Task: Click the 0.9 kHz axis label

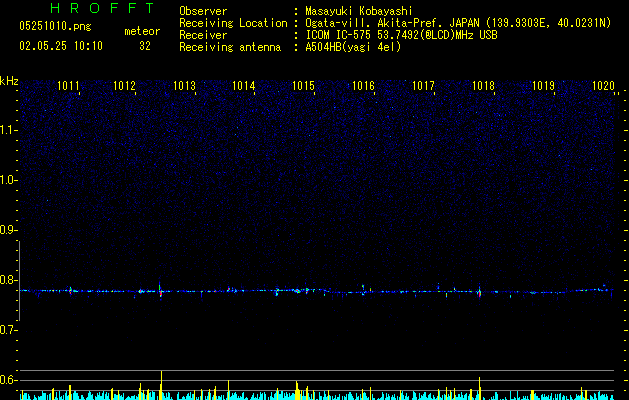Action: tap(9, 230)
